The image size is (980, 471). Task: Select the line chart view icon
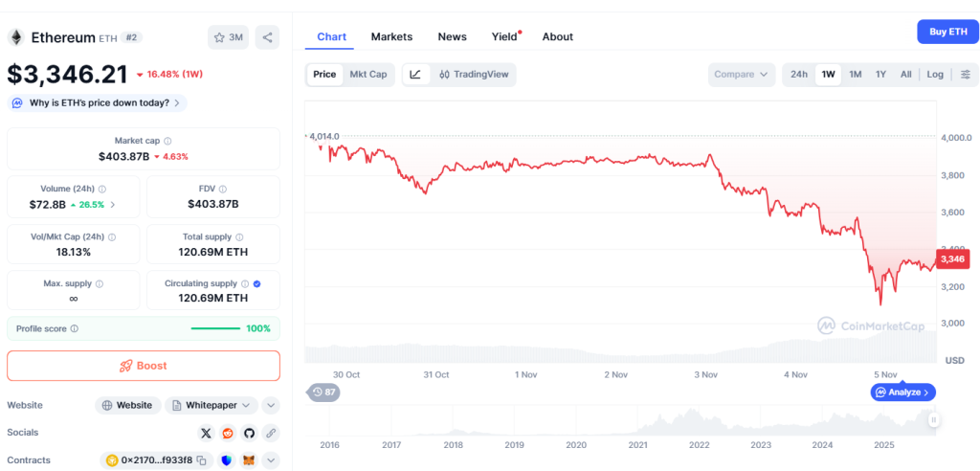(x=415, y=74)
